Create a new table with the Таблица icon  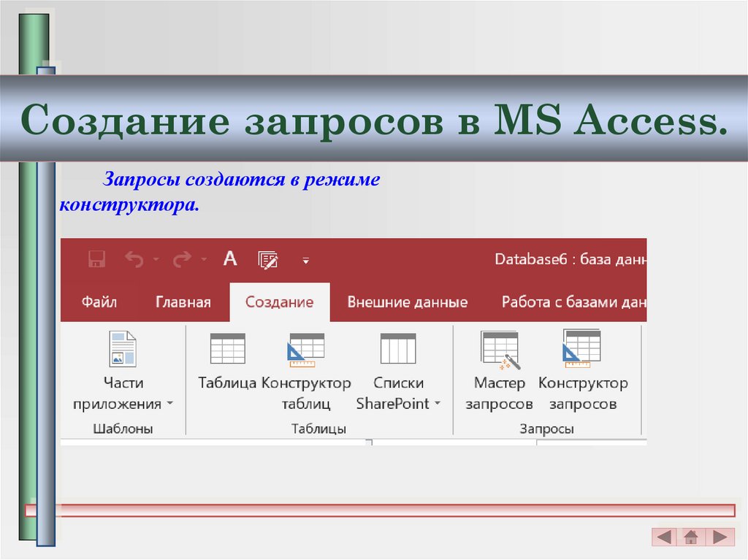(x=228, y=349)
